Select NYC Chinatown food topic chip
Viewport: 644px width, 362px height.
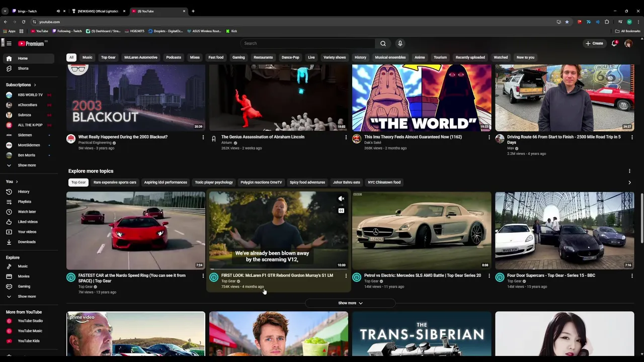(384, 183)
